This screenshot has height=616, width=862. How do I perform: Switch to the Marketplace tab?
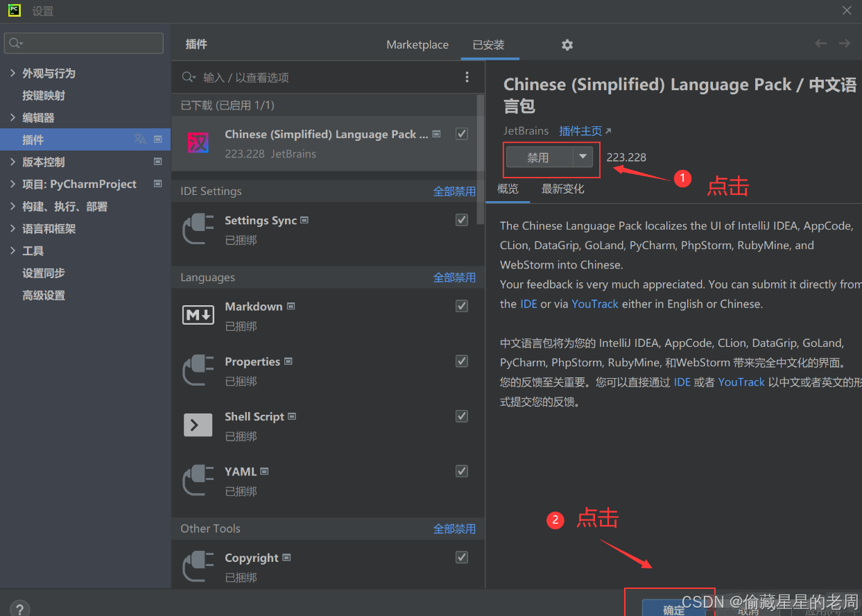click(x=417, y=44)
